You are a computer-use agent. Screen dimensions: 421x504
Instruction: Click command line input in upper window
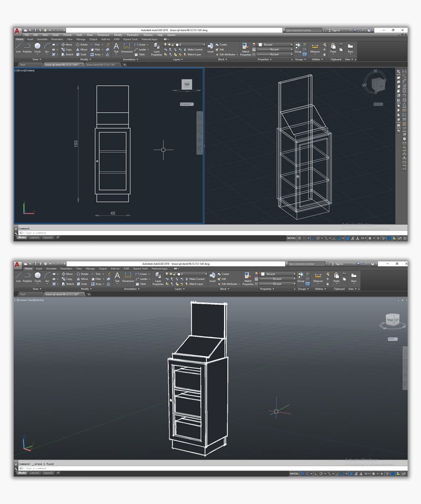point(212,233)
